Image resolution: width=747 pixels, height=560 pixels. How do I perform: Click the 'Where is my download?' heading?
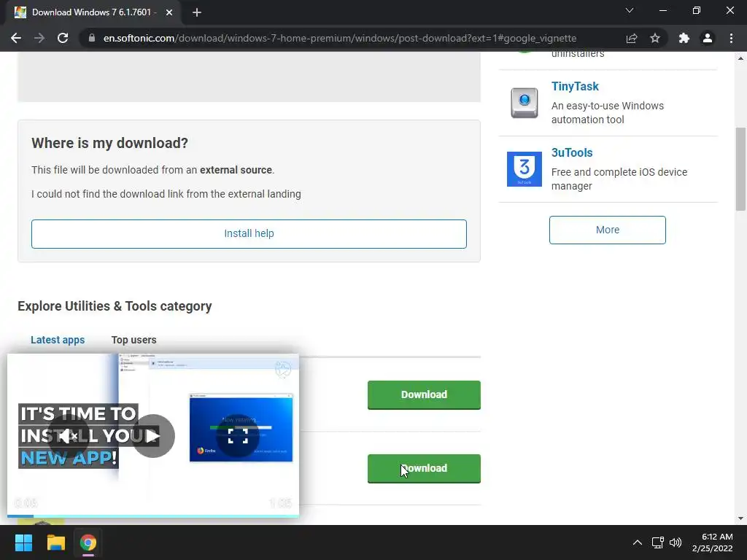[x=109, y=143]
